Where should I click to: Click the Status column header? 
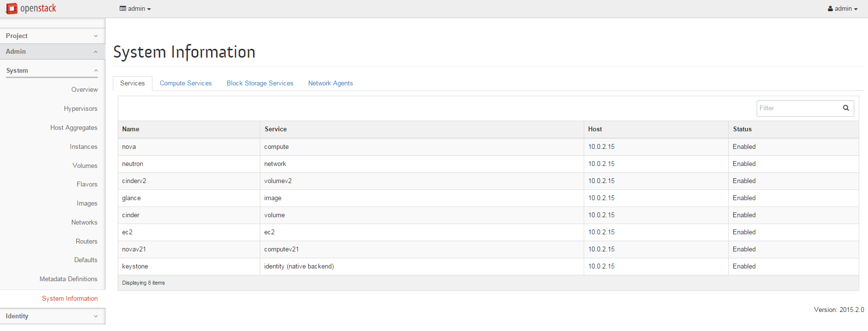(x=794, y=129)
